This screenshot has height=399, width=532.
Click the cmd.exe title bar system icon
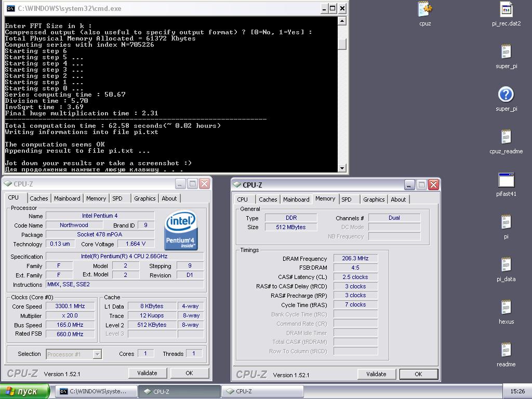[x=10, y=8]
